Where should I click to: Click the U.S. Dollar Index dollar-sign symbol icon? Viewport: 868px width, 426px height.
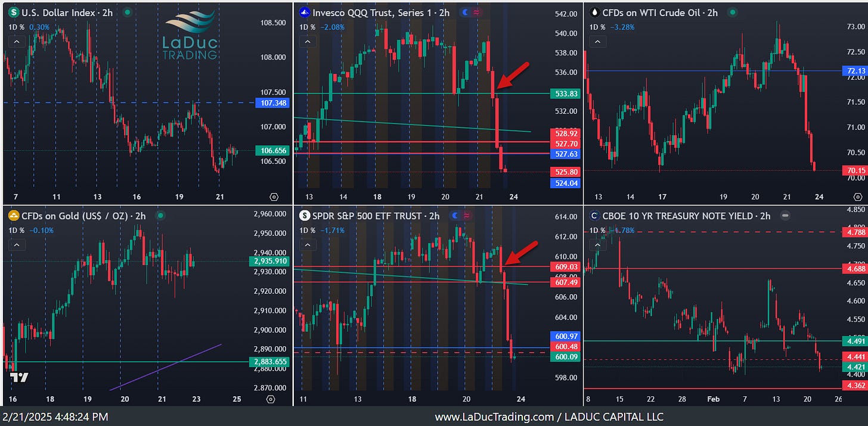[14, 12]
